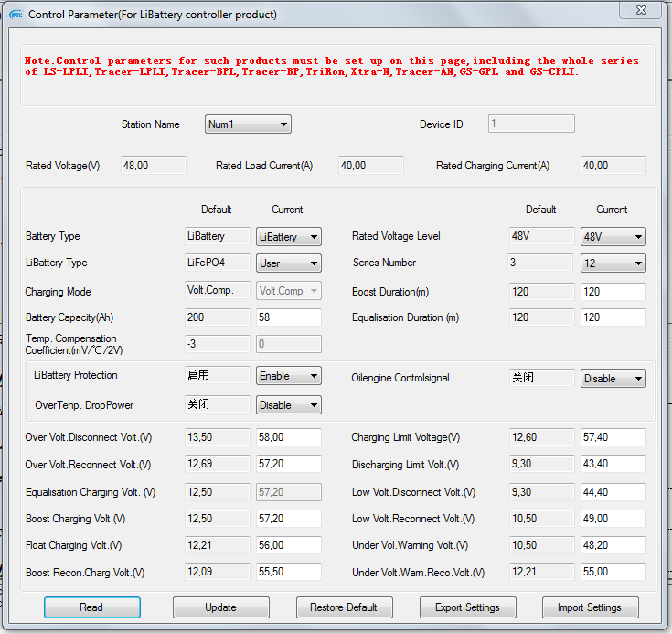Viewport: 672px width, 634px height.
Task: Edit Charging Limit Voltage current field
Action: point(613,438)
